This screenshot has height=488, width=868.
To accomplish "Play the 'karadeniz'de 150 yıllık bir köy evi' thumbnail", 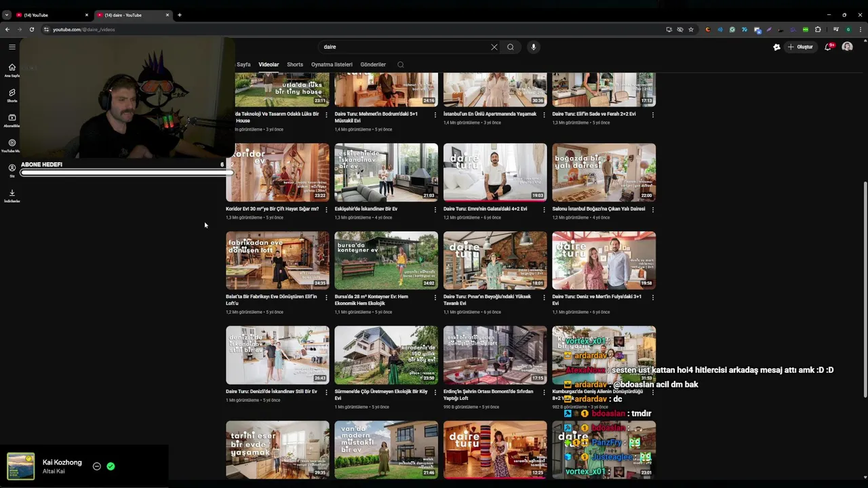I will click(x=386, y=355).
